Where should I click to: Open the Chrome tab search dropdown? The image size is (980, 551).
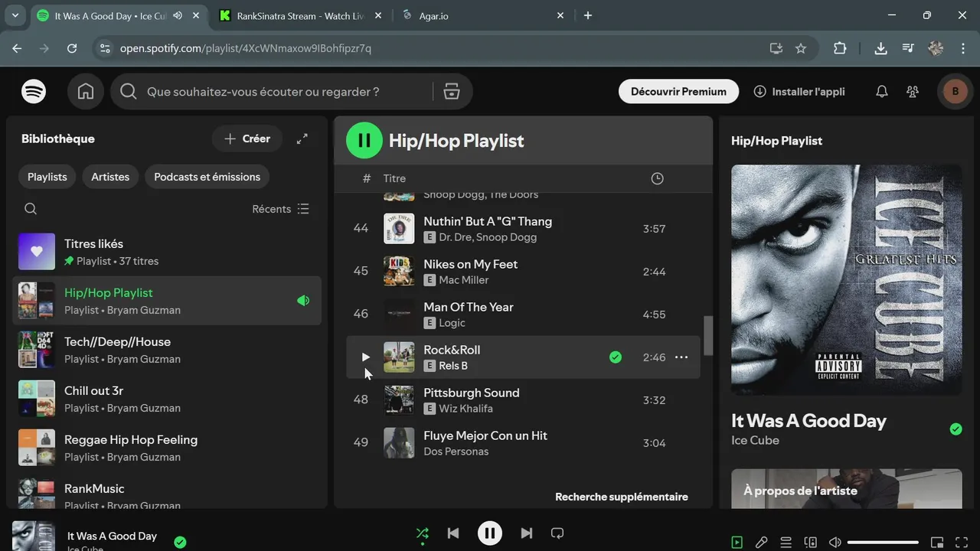tap(15, 15)
